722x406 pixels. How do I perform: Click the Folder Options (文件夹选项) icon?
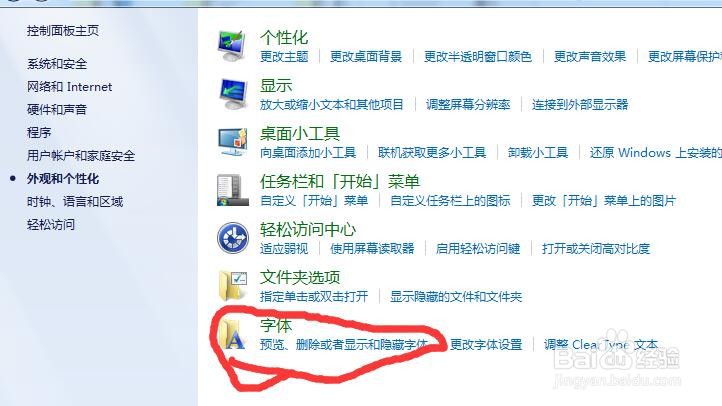point(233,286)
